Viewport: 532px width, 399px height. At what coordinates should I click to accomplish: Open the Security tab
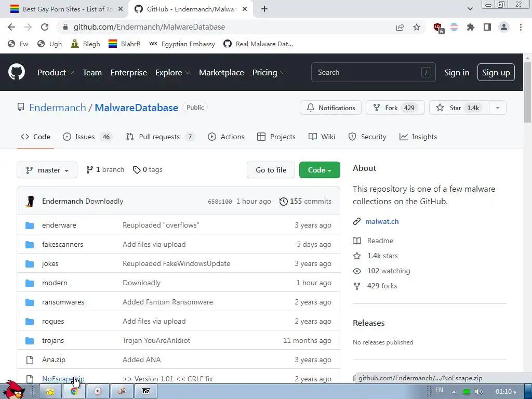click(x=367, y=137)
